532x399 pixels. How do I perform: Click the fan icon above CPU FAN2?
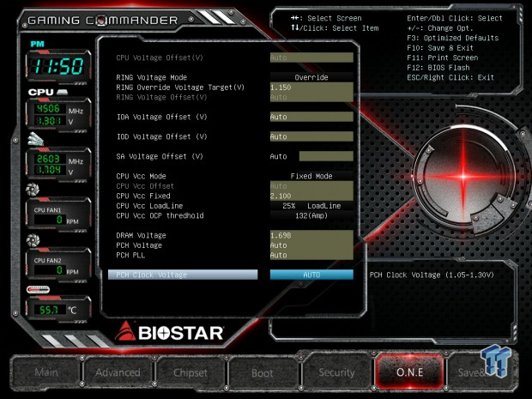[x=33, y=240]
